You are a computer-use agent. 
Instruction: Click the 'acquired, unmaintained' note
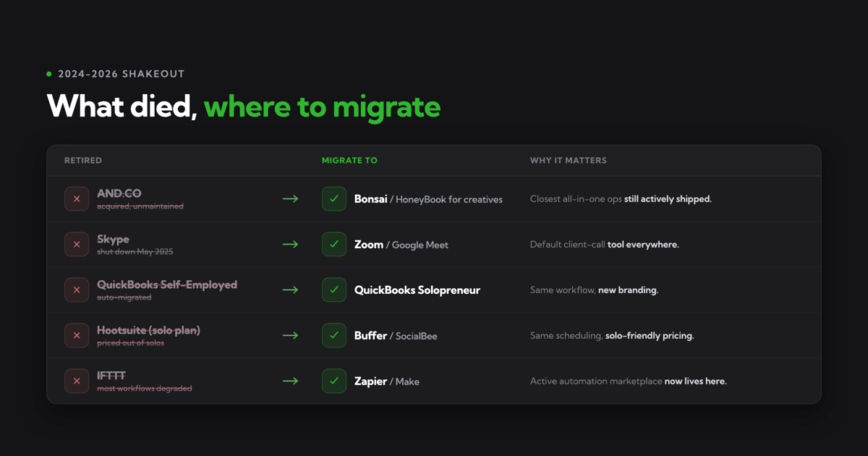pyautogui.click(x=140, y=206)
